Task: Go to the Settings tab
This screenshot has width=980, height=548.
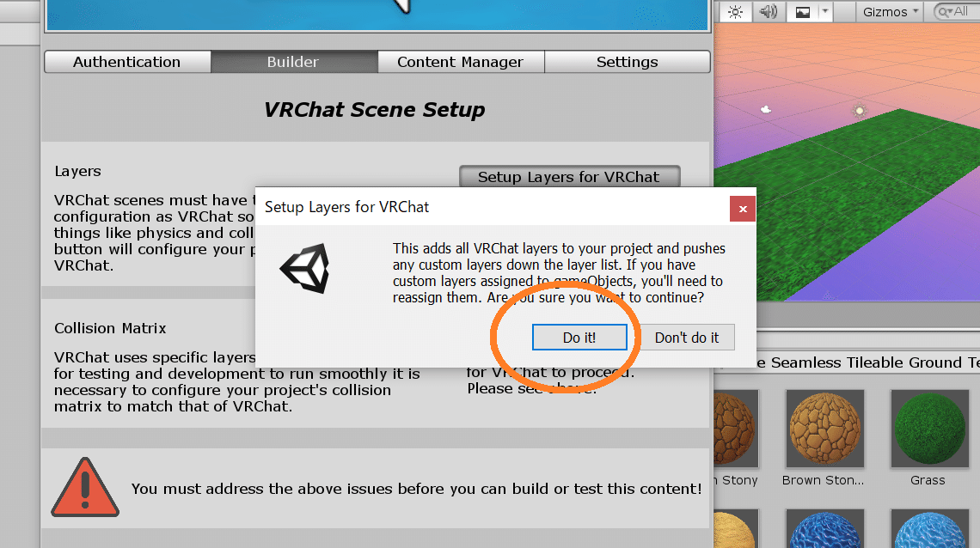Action: point(628,62)
